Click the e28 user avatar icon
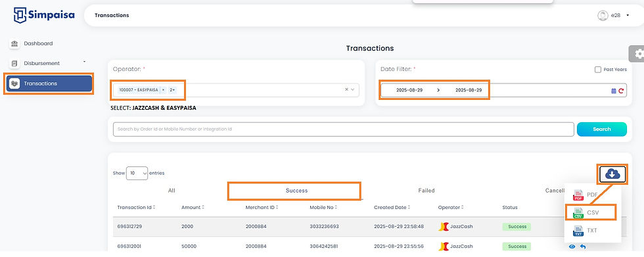Screen dimensions: 644x257 pos(603,16)
